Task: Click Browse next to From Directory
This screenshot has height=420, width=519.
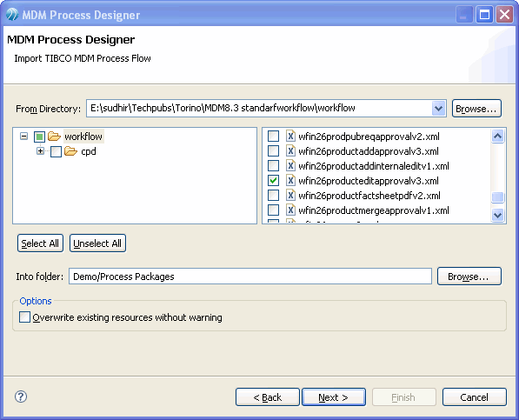Action: point(476,109)
